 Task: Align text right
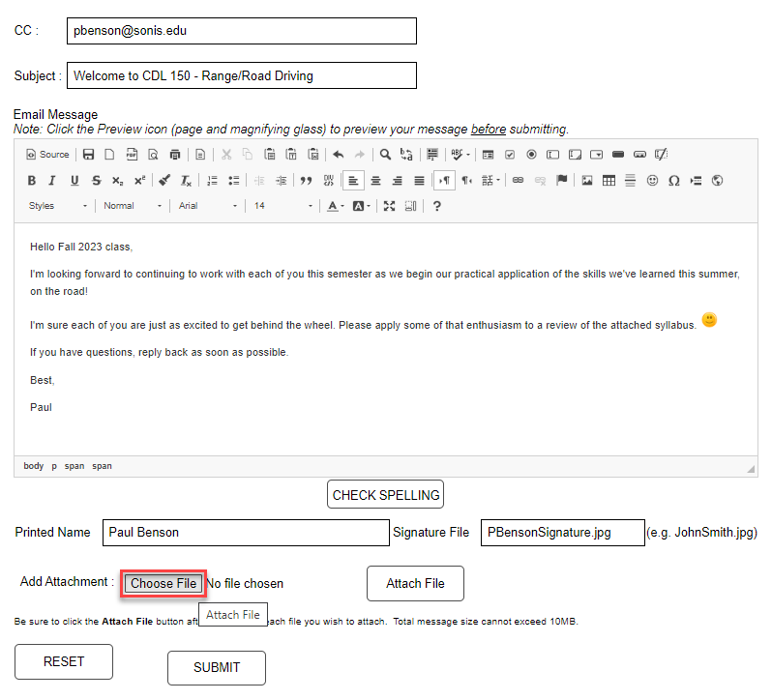(397, 181)
